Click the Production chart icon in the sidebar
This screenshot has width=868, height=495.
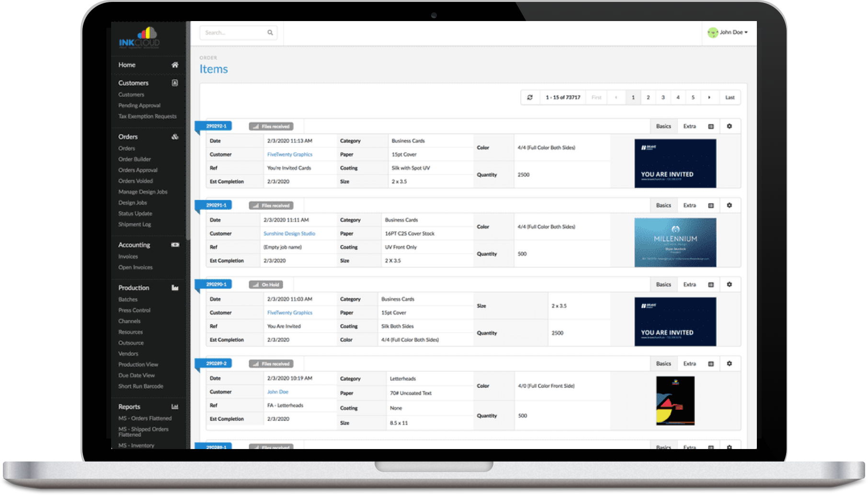tap(175, 287)
